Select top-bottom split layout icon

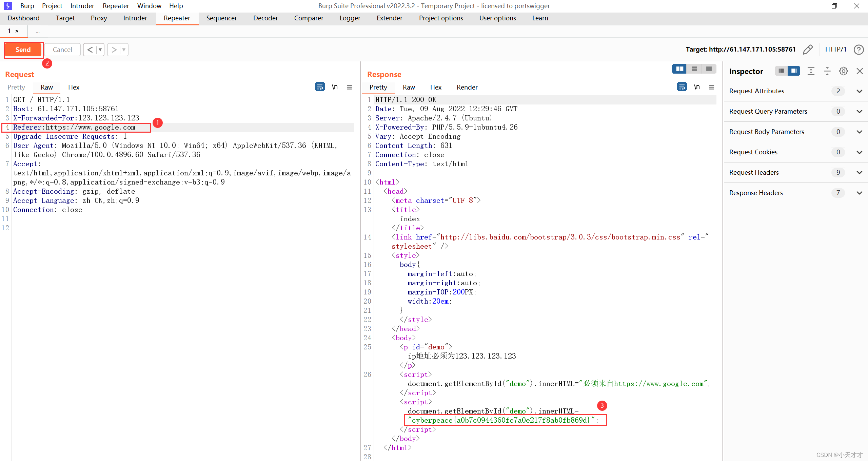694,69
